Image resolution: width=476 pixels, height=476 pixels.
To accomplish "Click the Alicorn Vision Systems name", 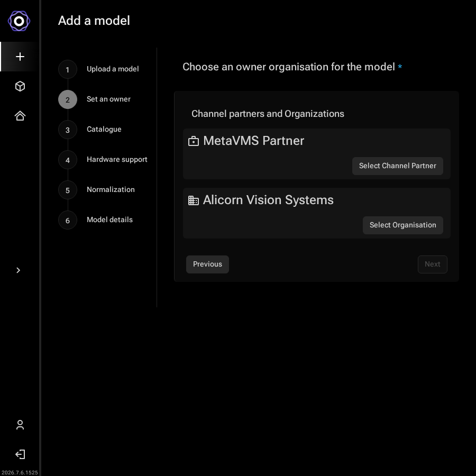I will 268,200.
